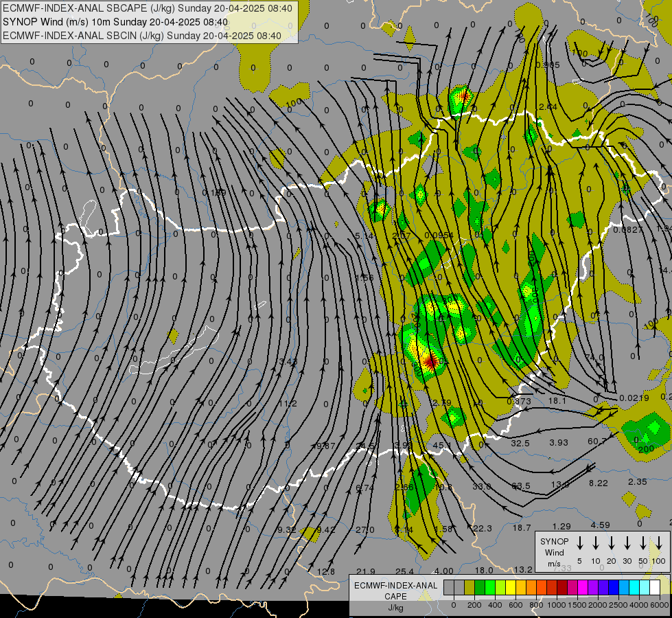672x618 pixels.
Task: Click the 1500 tick on the CAPE scale
Action: pyautogui.click(x=577, y=605)
